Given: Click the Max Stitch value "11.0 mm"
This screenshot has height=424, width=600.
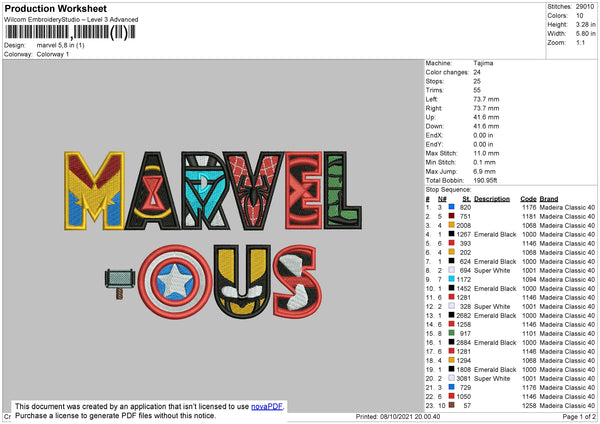Looking at the screenshot, I should (486, 153).
